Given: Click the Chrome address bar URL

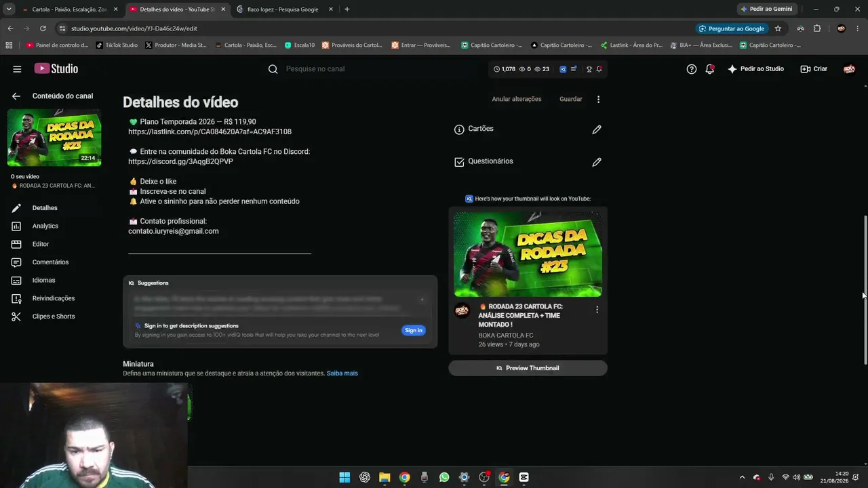Looking at the screenshot, I should [134, 28].
